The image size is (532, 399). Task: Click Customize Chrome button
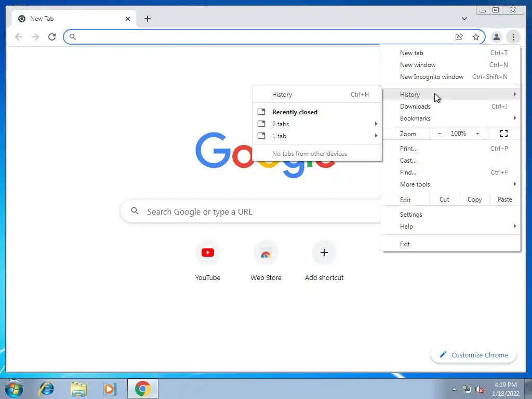click(x=474, y=355)
